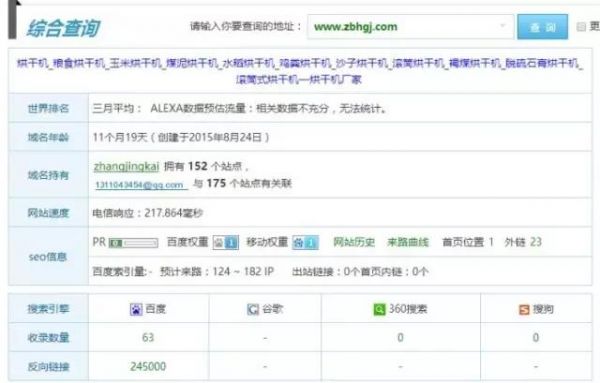The height and width of the screenshot is (383, 600).
Task: Click the 外链 count 23 link
Action: pyautogui.click(x=536, y=242)
